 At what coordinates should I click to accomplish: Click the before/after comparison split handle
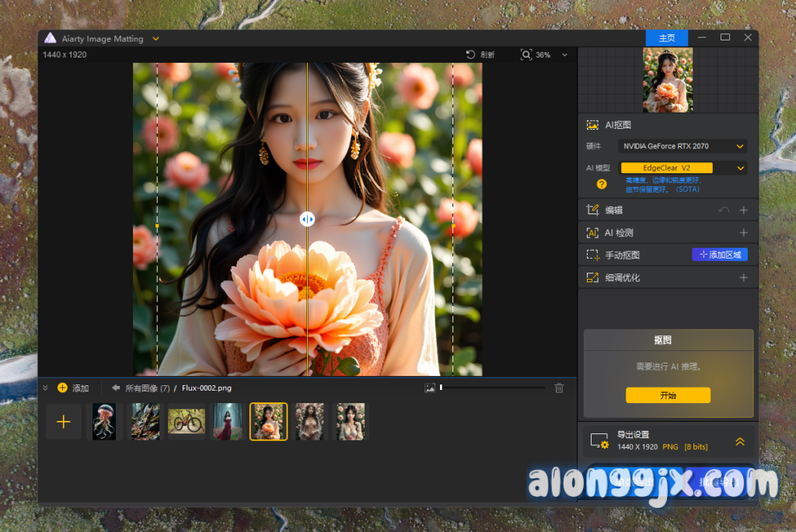pos(308,219)
